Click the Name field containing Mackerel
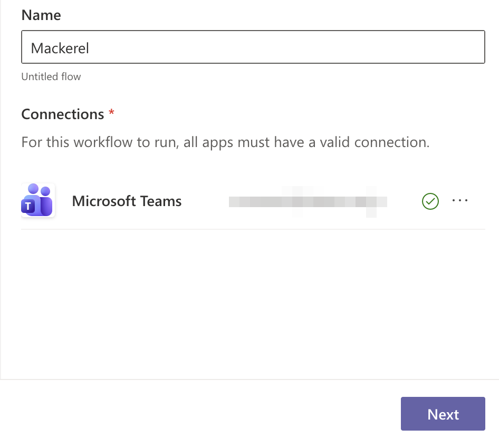The height and width of the screenshot is (448, 499). tap(253, 47)
